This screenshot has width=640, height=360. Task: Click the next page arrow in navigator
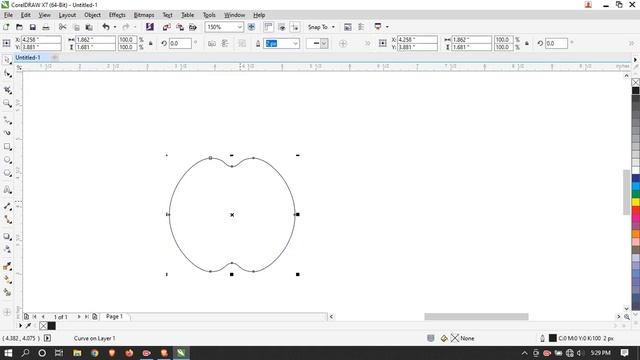click(x=79, y=316)
